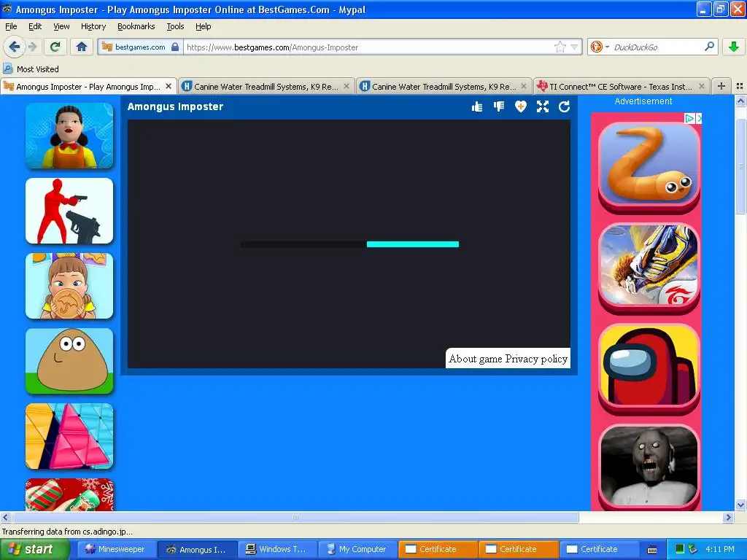
Task: Click the horizontal scrollbar right arrow
Action: point(728,517)
